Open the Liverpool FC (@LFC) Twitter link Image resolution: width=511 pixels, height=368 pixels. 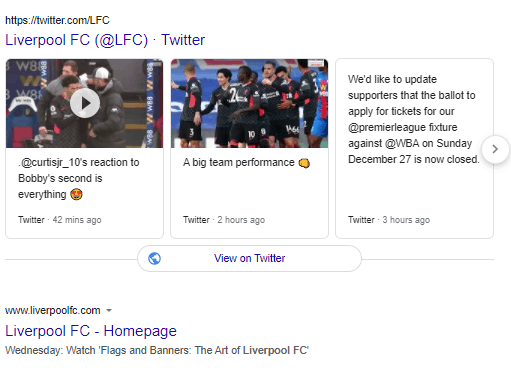coord(105,40)
